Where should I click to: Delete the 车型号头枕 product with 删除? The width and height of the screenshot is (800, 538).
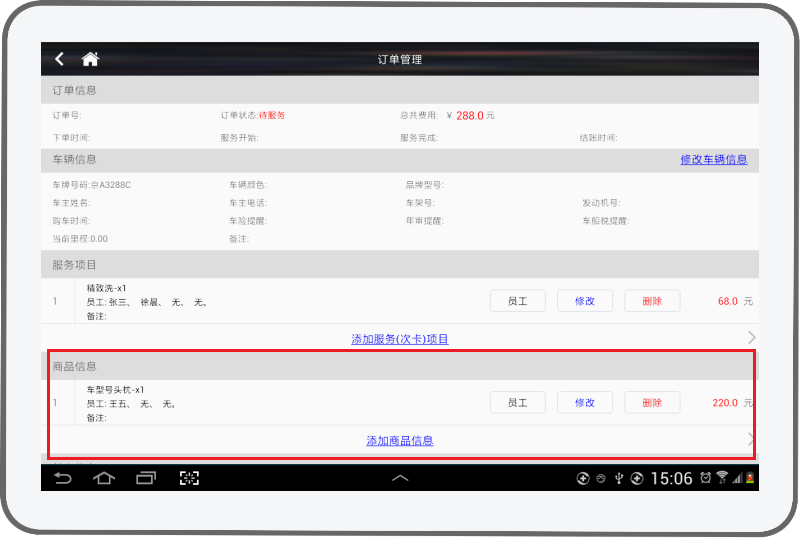652,402
